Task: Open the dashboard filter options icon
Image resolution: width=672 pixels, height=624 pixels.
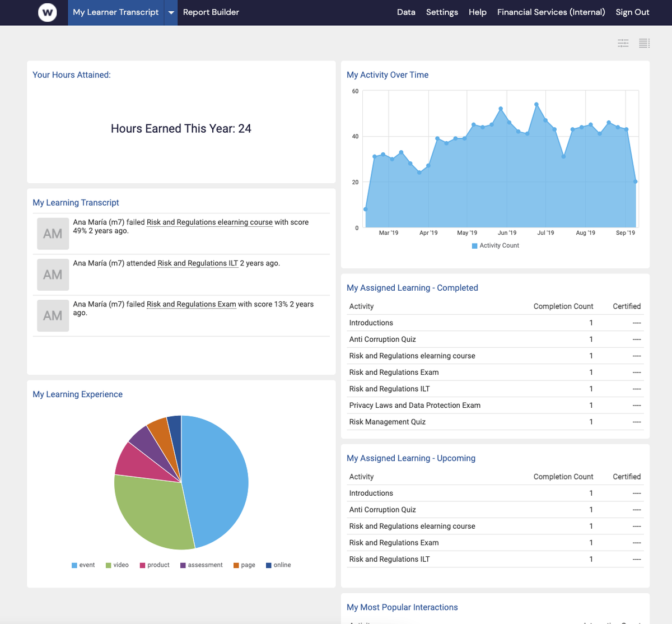Action: (x=623, y=43)
